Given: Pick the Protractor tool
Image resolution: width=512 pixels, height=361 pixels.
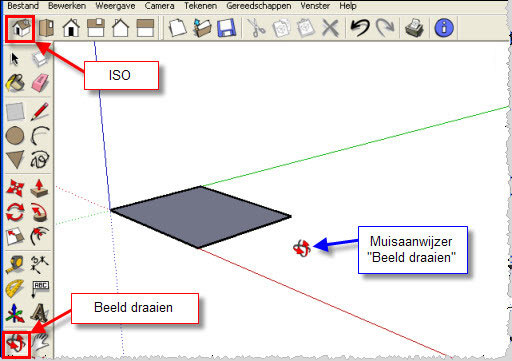Looking at the screenshot, I should (15, 289).
